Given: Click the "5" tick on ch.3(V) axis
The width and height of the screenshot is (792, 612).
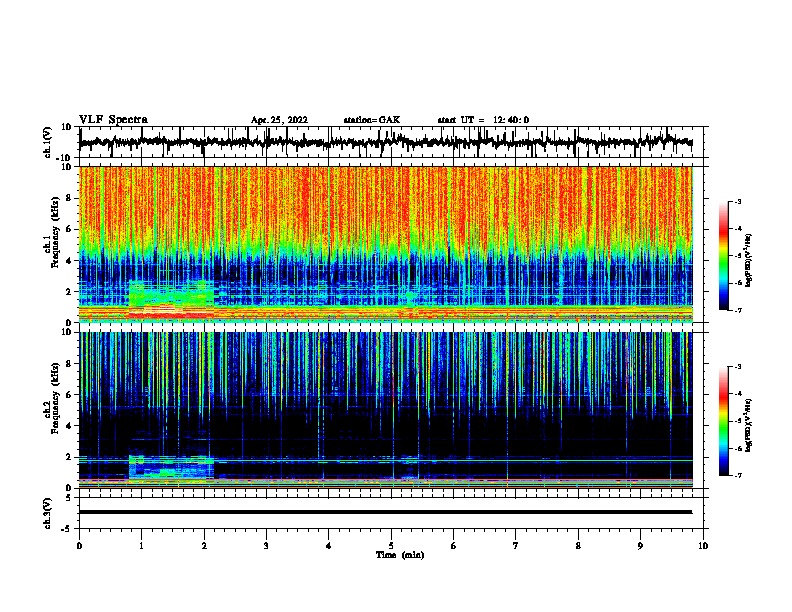Looking at the screenshot, I should [69, 498].
